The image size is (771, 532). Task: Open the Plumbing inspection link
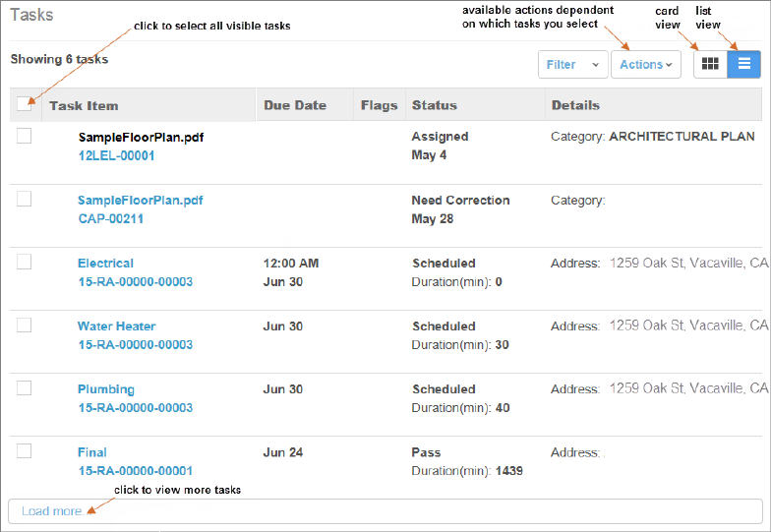coord(106,389)
